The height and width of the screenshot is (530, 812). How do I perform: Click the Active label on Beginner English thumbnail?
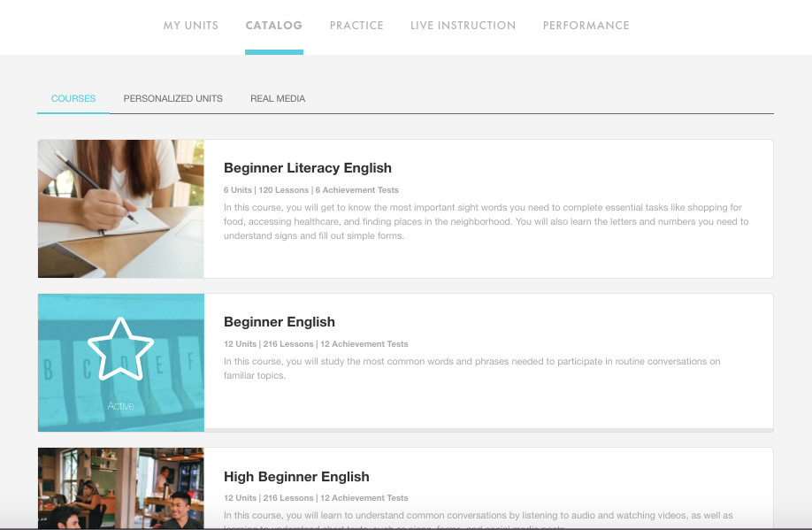[120, 406]
